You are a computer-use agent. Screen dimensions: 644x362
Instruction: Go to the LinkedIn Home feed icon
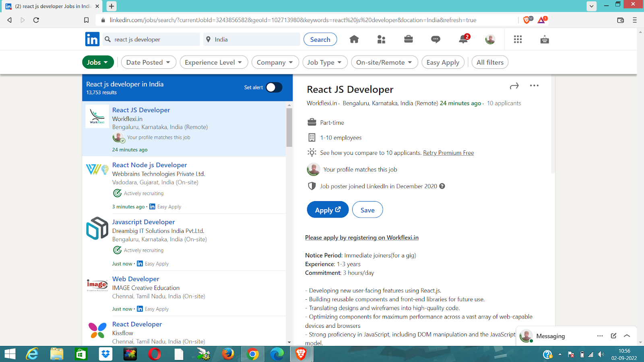point(354,39)
